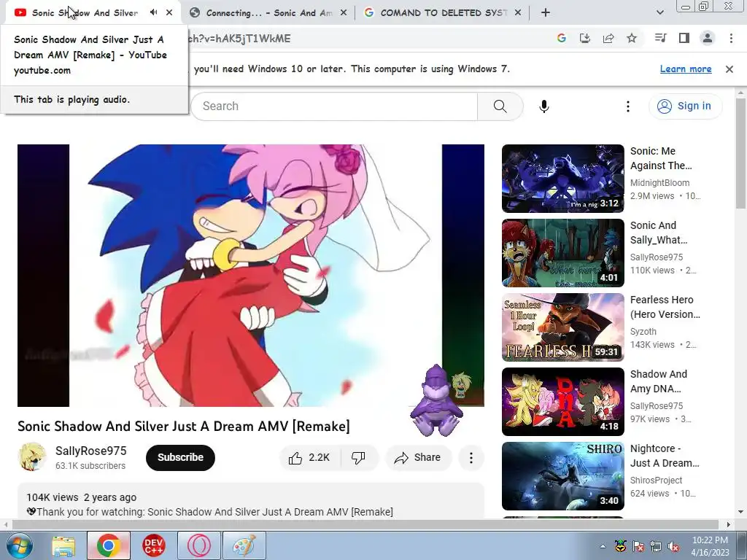This screenshot has width=747, height=560.
Task: Open a new browser tab
Action: (x=546, y=13)
